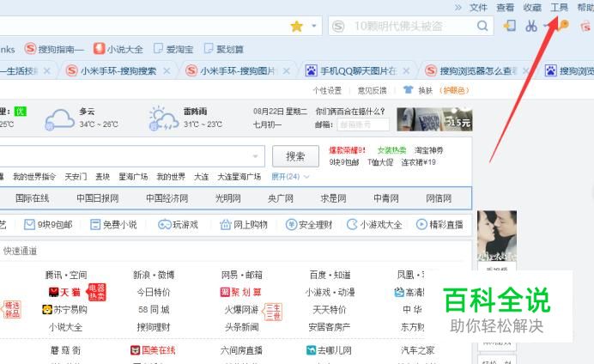Click the cloudy weather icon
Screen dimensions: 594x364
pos(59,119)
